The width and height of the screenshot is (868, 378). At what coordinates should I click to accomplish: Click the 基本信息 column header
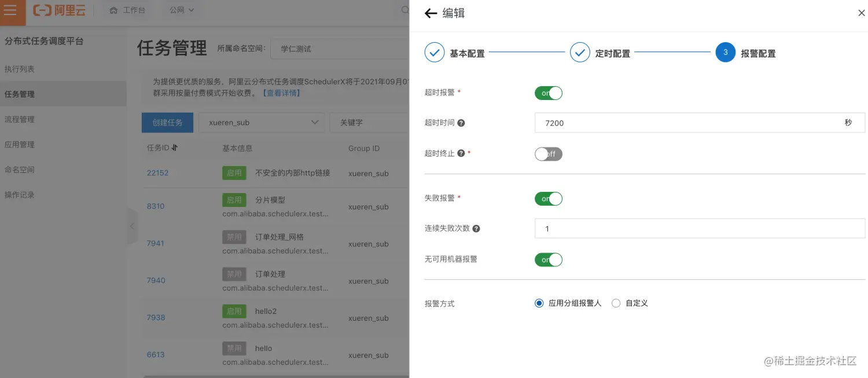click(x=237, y=148)
